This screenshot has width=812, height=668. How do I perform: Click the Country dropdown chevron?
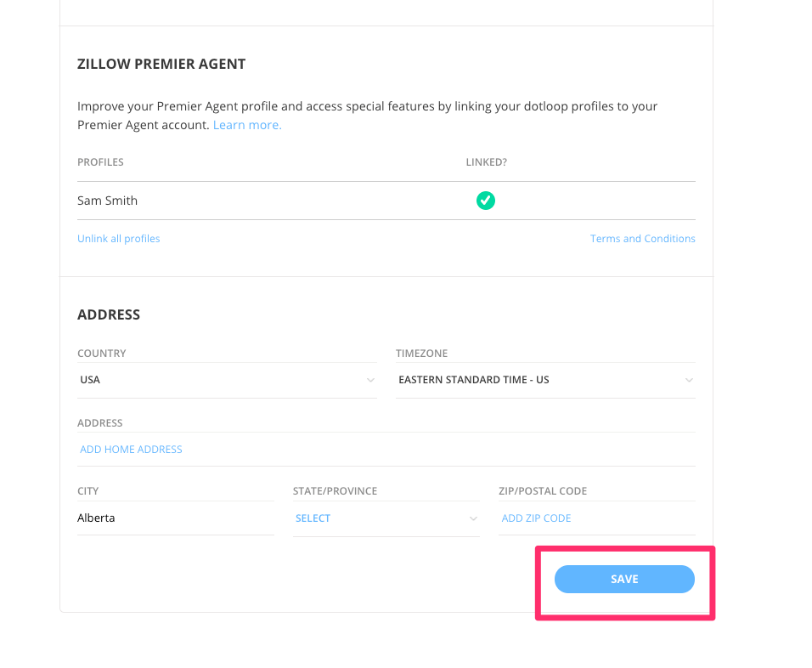point(370,380)
